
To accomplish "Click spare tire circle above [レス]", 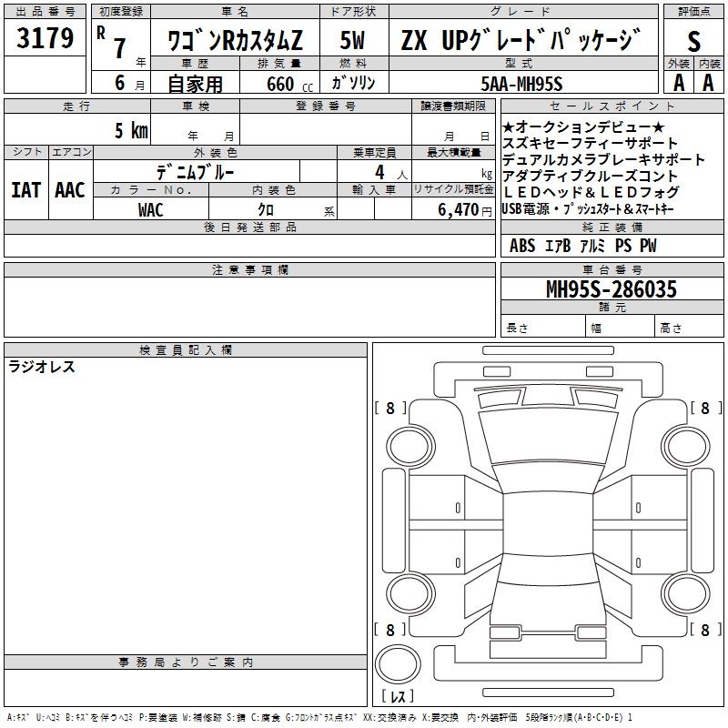I will 398,664.
